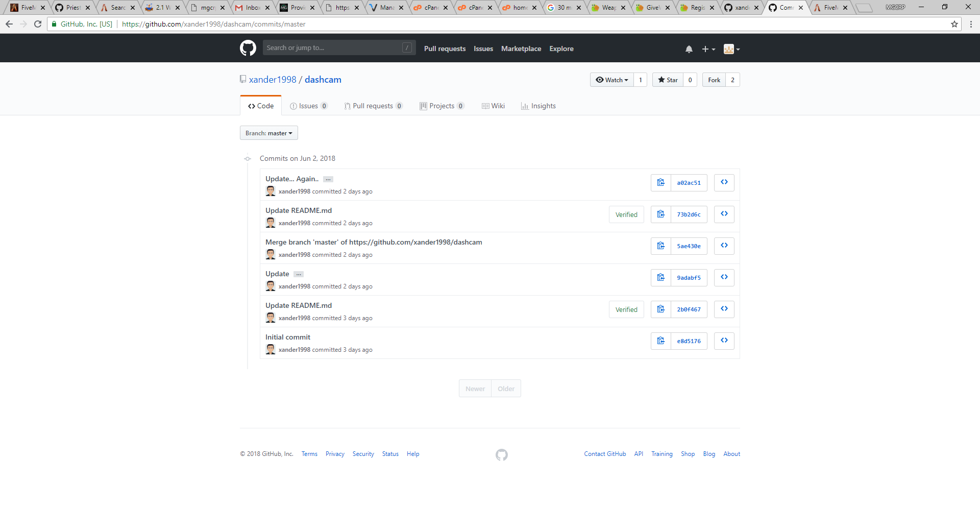Screen dimensions: 980x531
Task: Open commit hash 9adabf5
Action: point(689,278)
